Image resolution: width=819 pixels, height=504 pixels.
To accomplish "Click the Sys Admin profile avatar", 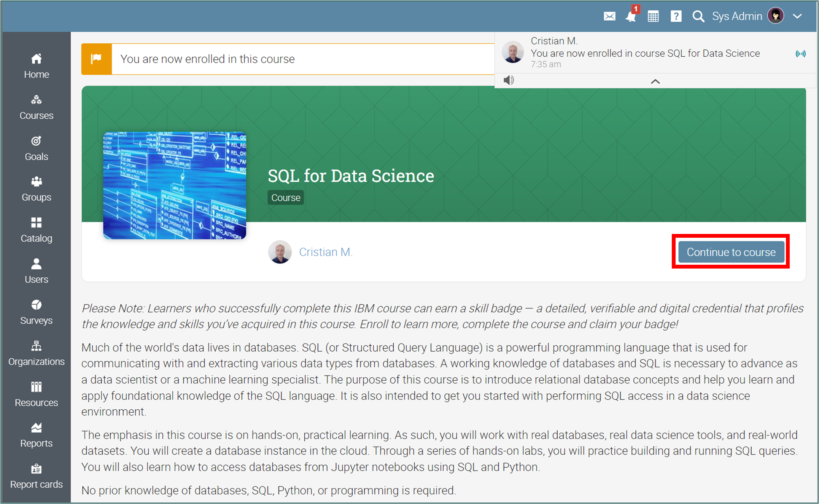I will click(776, 16).
